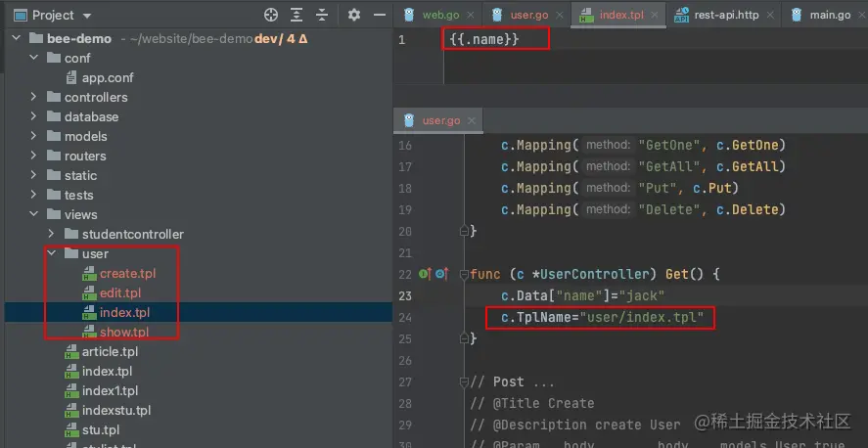
Task: Open stu.tpl file
Action: (x=101, y=429)
